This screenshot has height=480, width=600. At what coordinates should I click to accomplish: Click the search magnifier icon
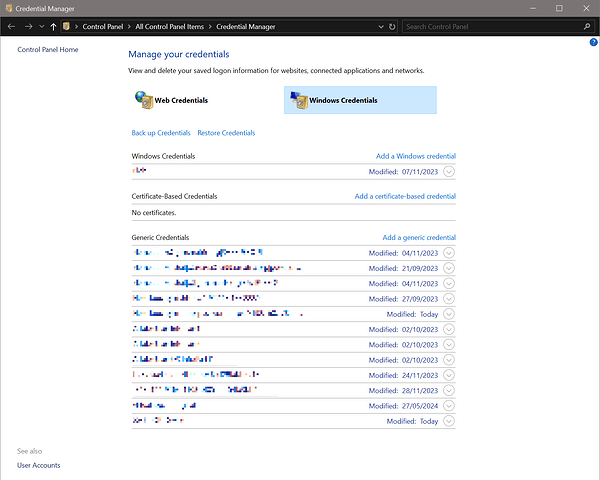pos(587,26)
